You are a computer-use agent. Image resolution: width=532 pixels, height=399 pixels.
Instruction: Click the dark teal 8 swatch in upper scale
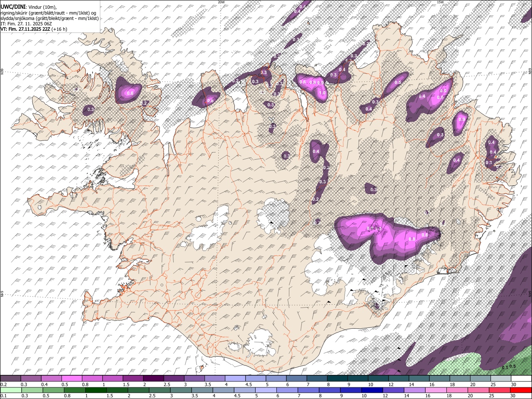coord(337,379)
